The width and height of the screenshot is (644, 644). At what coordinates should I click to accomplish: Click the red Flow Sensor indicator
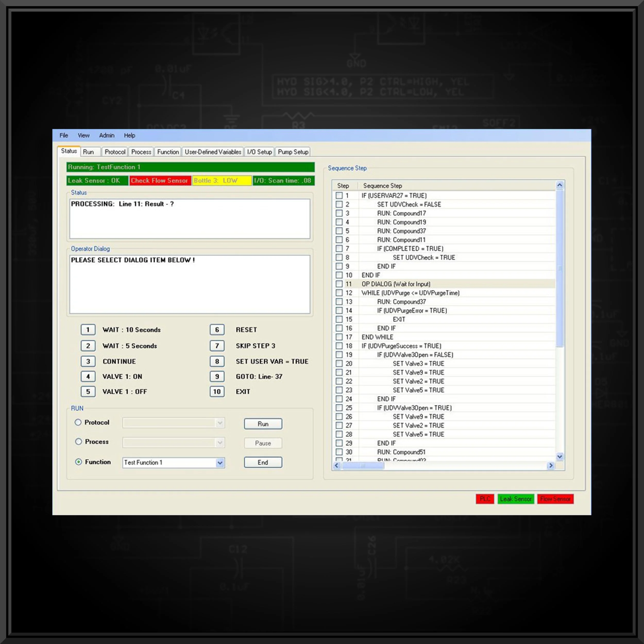[x=555, y=499]
